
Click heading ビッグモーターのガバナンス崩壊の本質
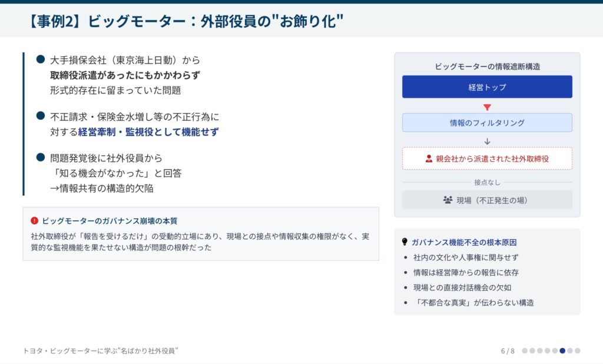tap(110, 221)
